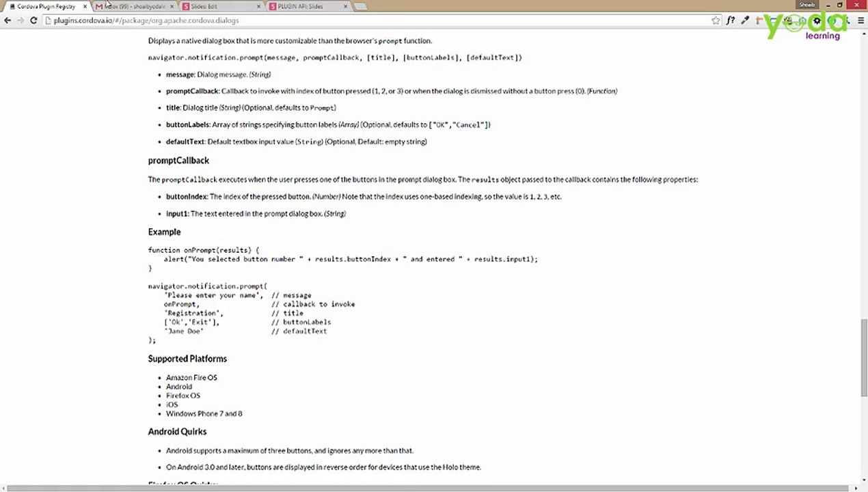The image size is (868, 492).
Task: Click the vertical scrollbar thumb
Action: coord(863,358)
